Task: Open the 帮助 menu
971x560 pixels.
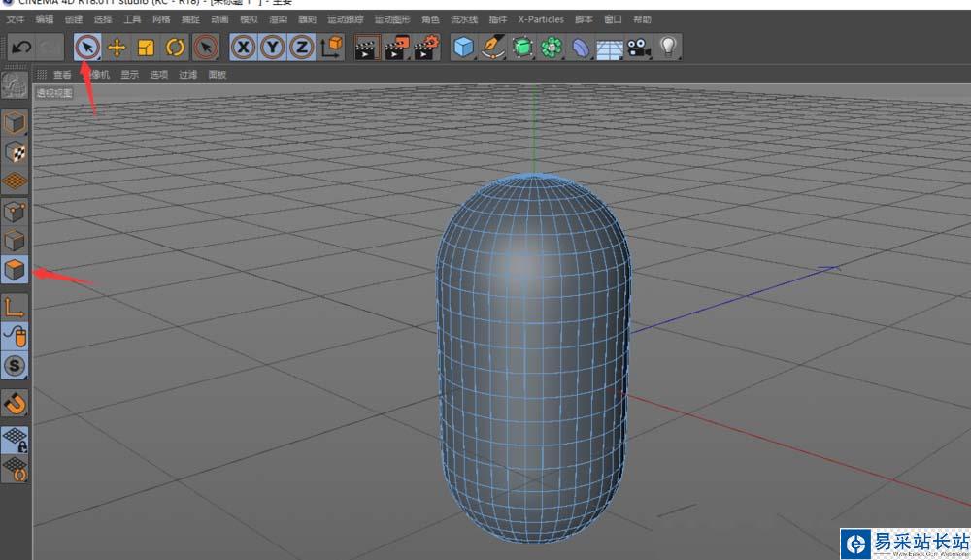Action: click(x=642, y=19)
